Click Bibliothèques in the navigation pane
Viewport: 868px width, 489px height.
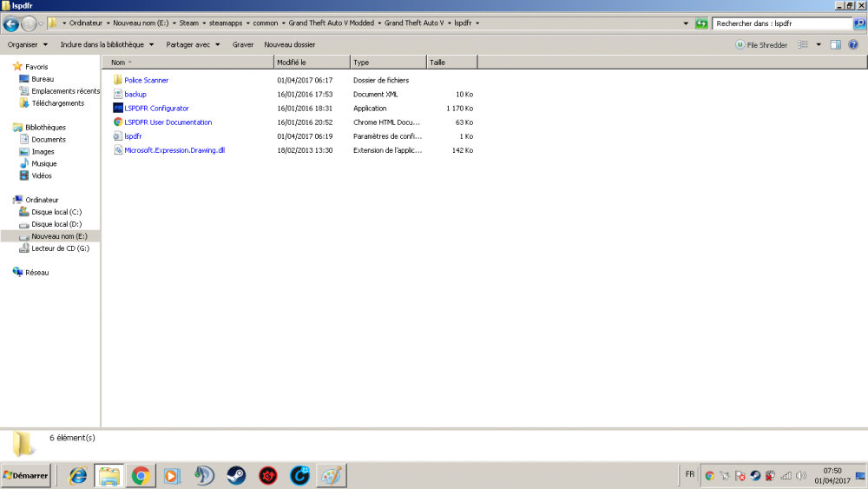[45, 128]
